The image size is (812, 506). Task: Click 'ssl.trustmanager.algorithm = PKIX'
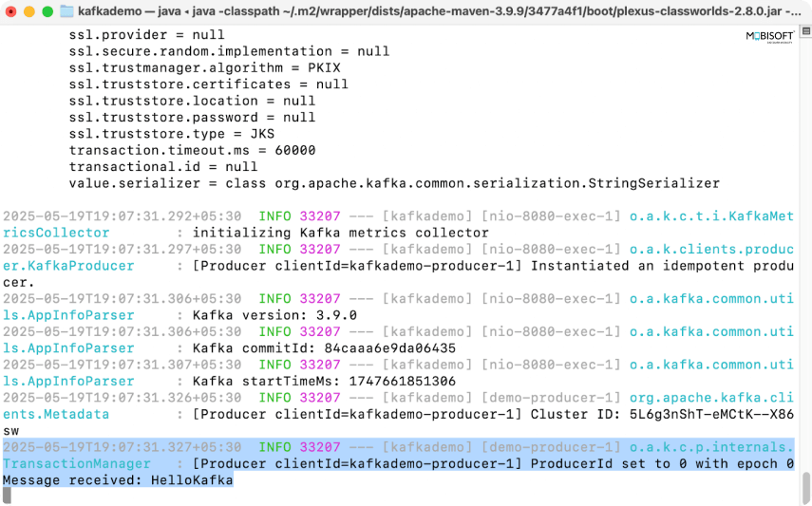click(x=204, y=67)
